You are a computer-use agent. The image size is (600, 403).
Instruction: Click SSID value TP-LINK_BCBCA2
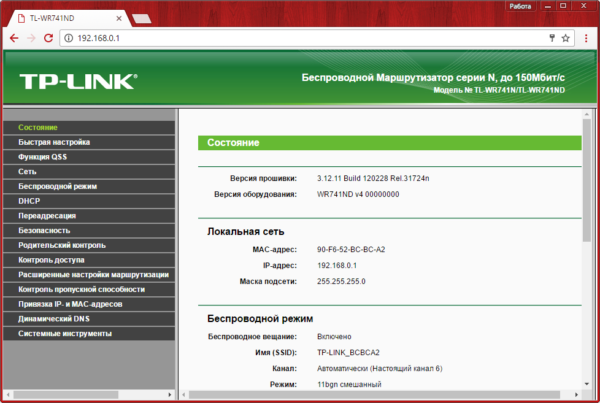pyautogui.click(x=348, y=352)
